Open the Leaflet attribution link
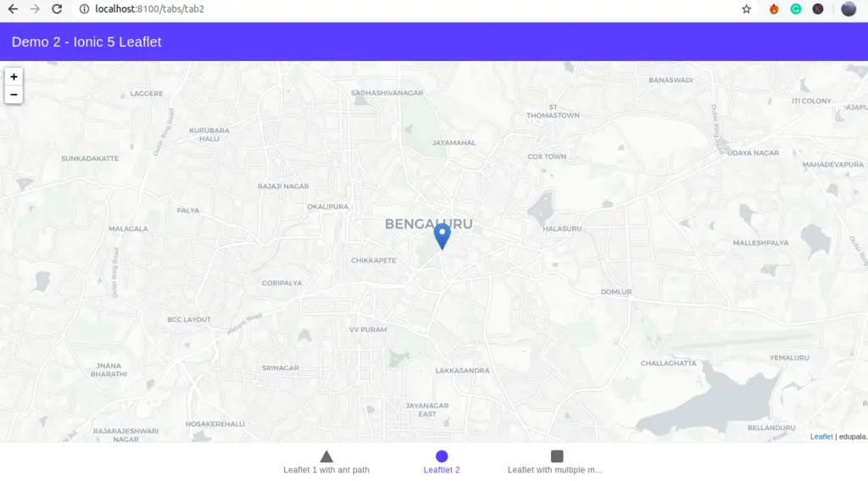The height and width of the screenshot is (481, 868). coord(821,436)
